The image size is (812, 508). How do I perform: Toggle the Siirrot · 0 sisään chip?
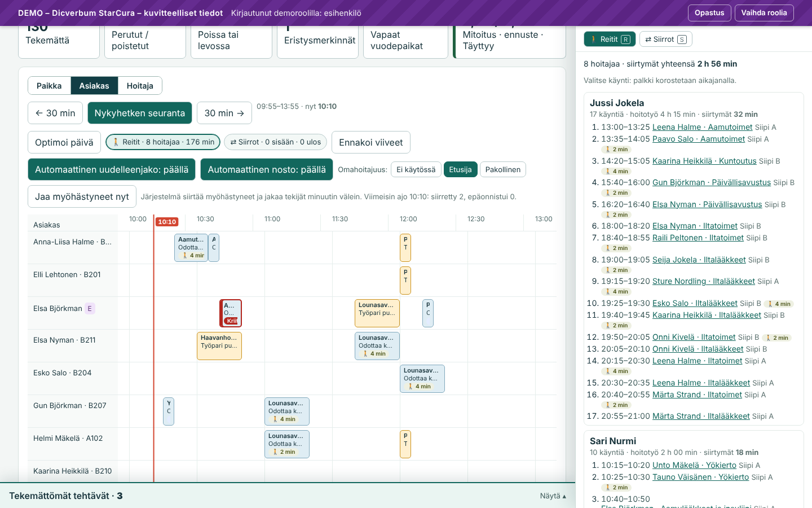coord(276,142)
